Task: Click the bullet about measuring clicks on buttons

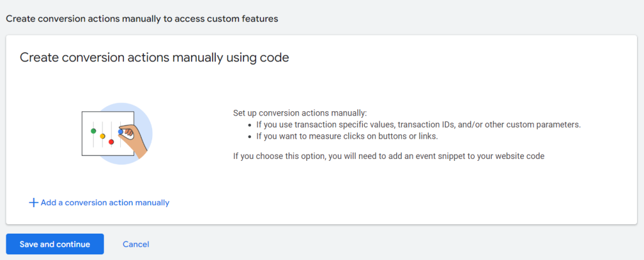Action: pos(347,136)
